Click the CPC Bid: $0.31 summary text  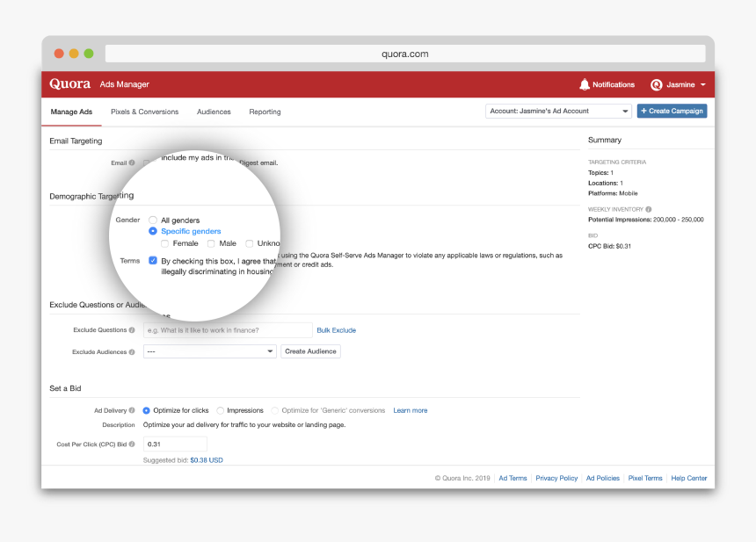tap(609, 246)
